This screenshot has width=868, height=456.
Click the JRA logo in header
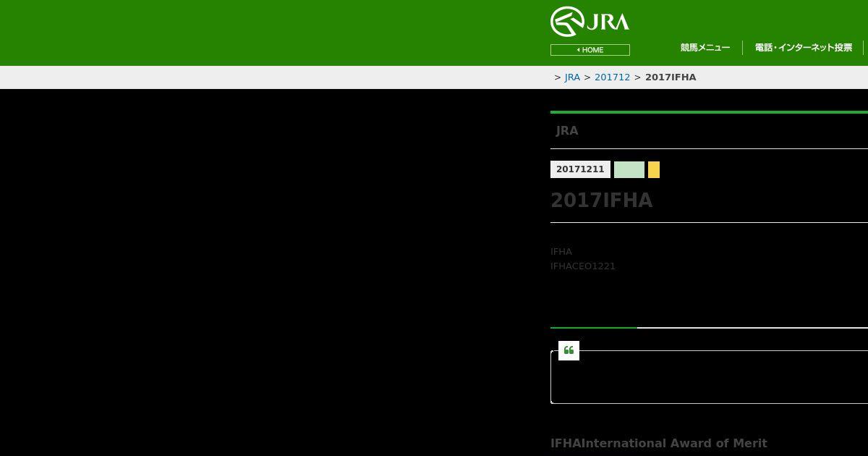click(590, 22)
